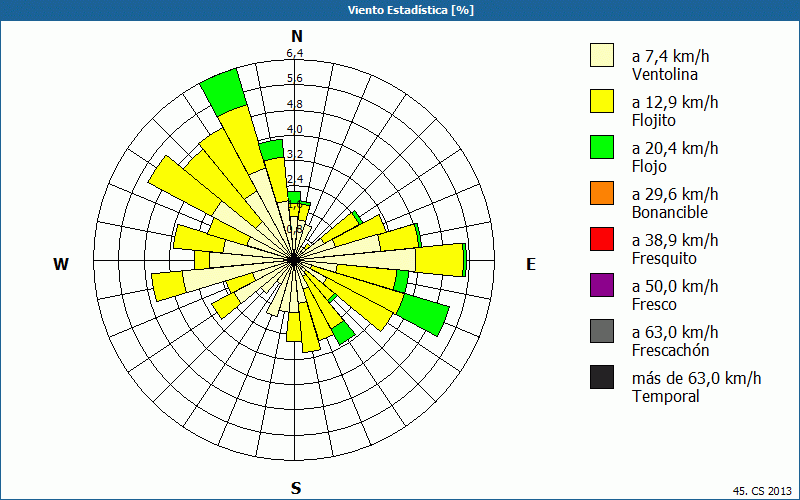
Task: Click the 4,0 radial scale value
Action: point(294,129)
